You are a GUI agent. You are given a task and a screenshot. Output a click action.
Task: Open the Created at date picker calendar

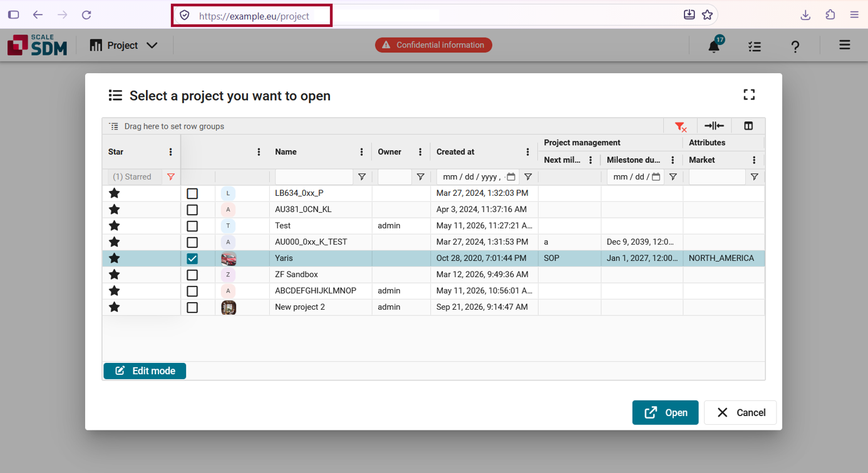511,177
